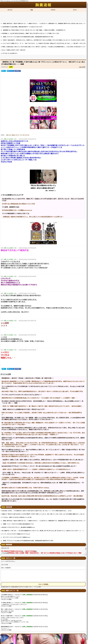Open the 嫁、選び放題 game advertisement image
The height and width of the screenshot is (644, 88).
pyautogui.click(x=43, y=118)
